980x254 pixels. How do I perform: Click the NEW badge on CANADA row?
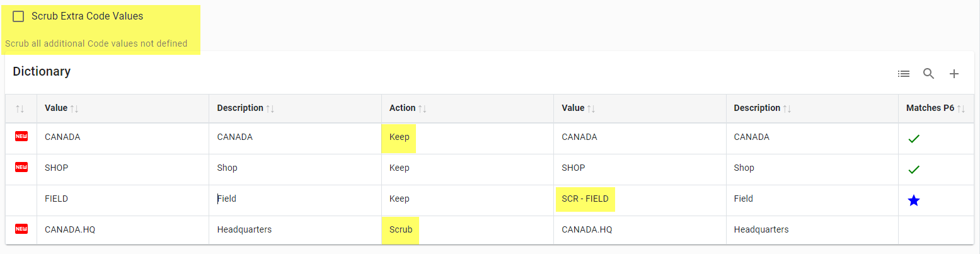(x=21, y=137)
